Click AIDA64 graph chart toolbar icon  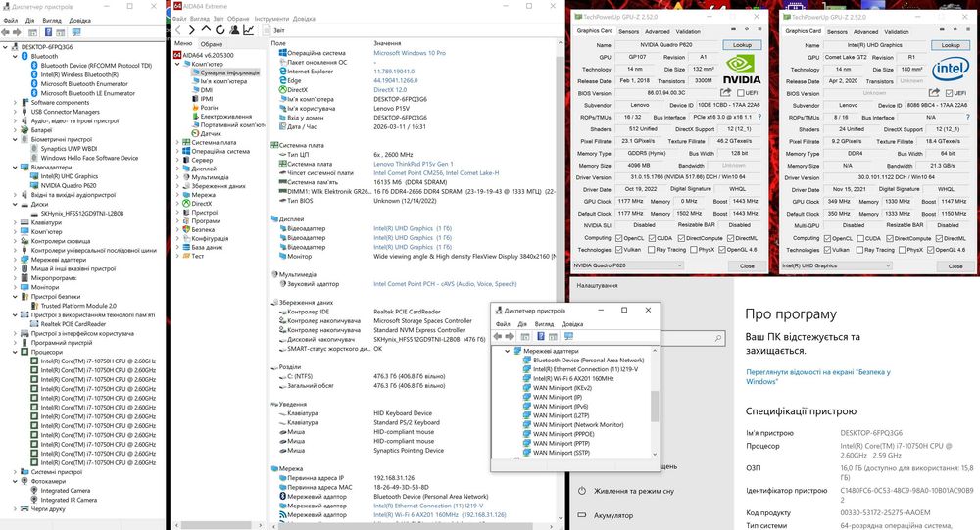pos(248,30)
